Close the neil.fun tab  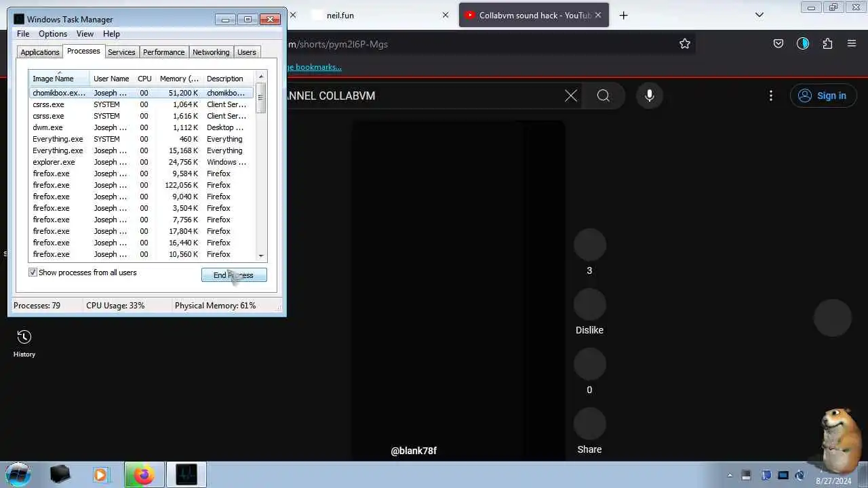(446, 15)
